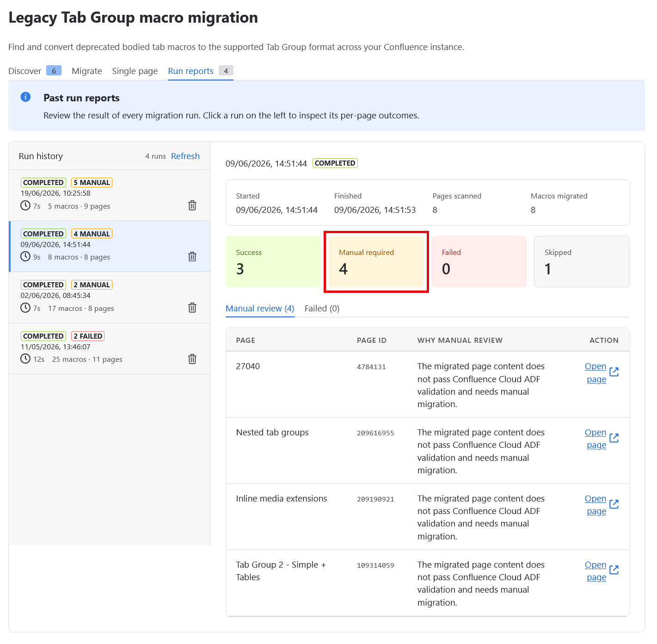Click external link icon for Tab Group 2
The height and width of the screenshot is (644, 657).
(614, 570)
